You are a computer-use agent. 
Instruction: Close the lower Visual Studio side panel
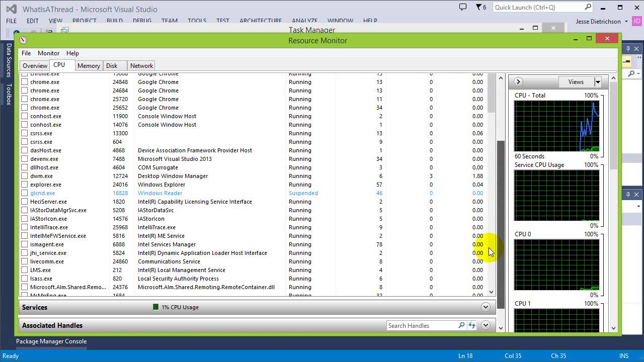636,194
